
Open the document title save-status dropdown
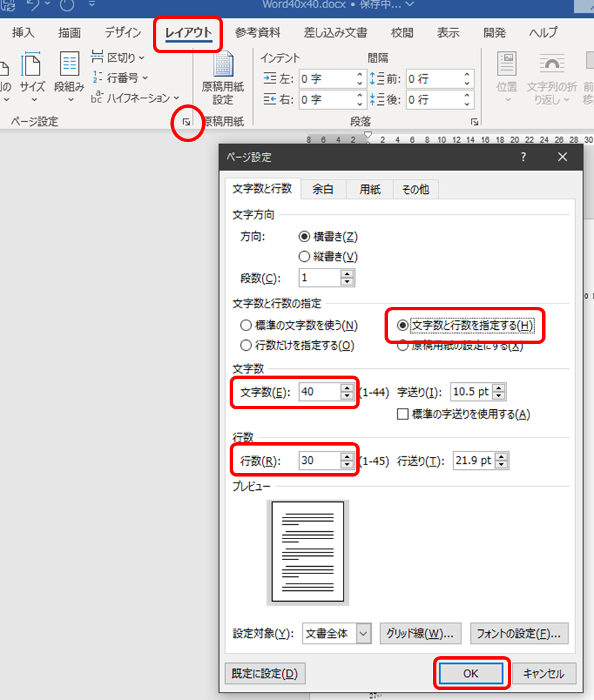click(x=409, y=5)
